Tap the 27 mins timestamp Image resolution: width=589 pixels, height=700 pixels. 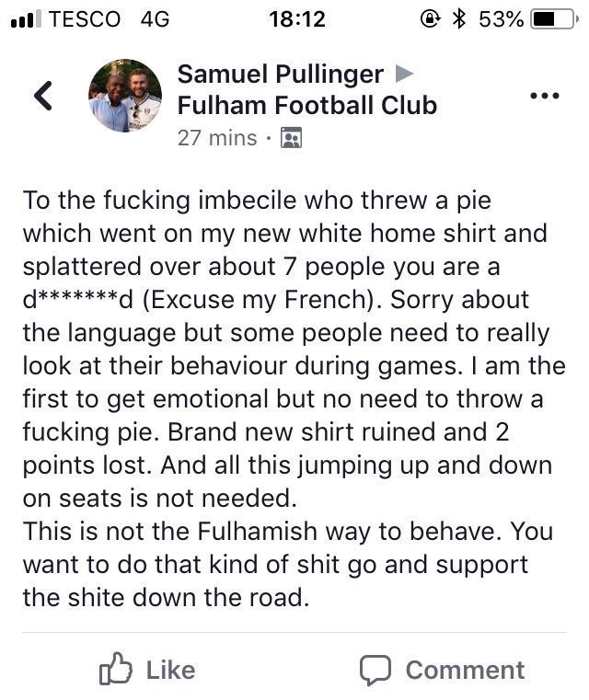coord(217,138)
